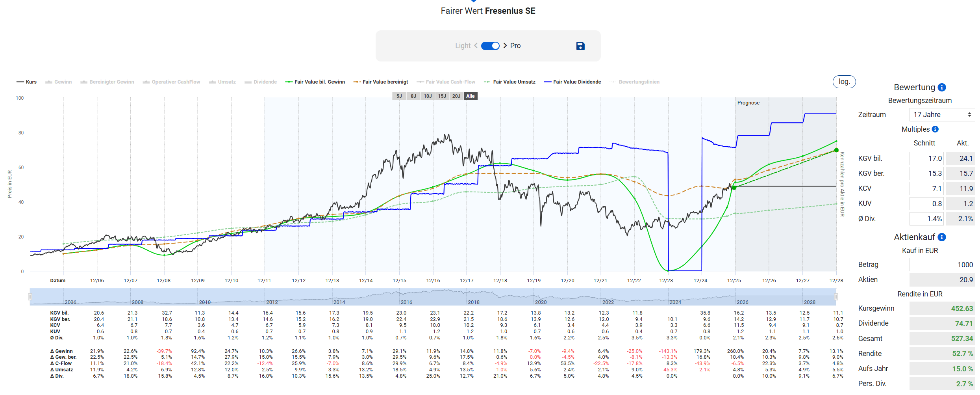Open the Multiples info icon
The image size is (980, 395).
(935, 129)
